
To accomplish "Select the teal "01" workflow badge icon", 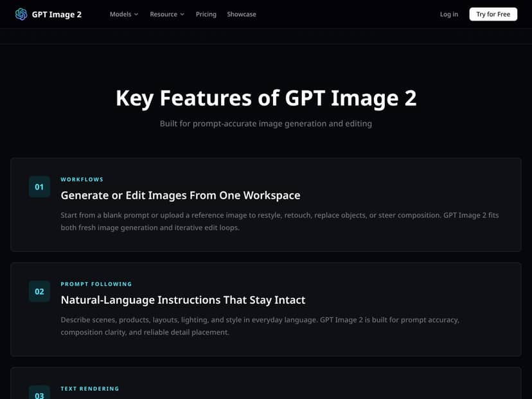I will coord(39,186).
